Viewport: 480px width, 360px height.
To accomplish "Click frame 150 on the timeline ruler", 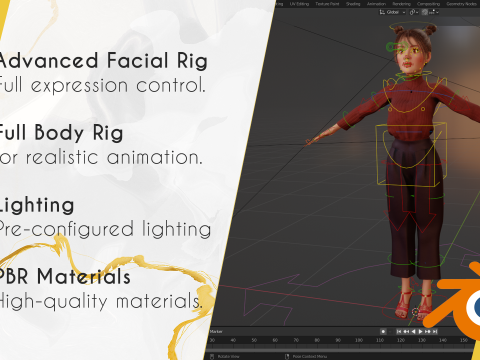I will [464, 340].
